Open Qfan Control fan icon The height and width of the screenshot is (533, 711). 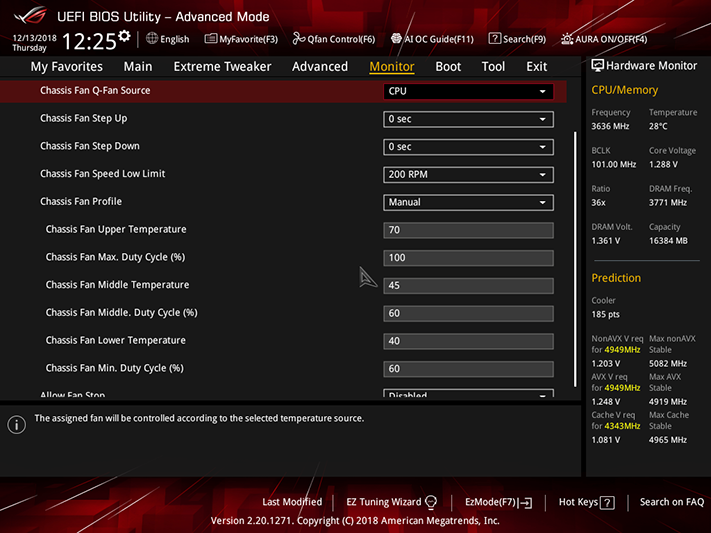coord(298,39)
